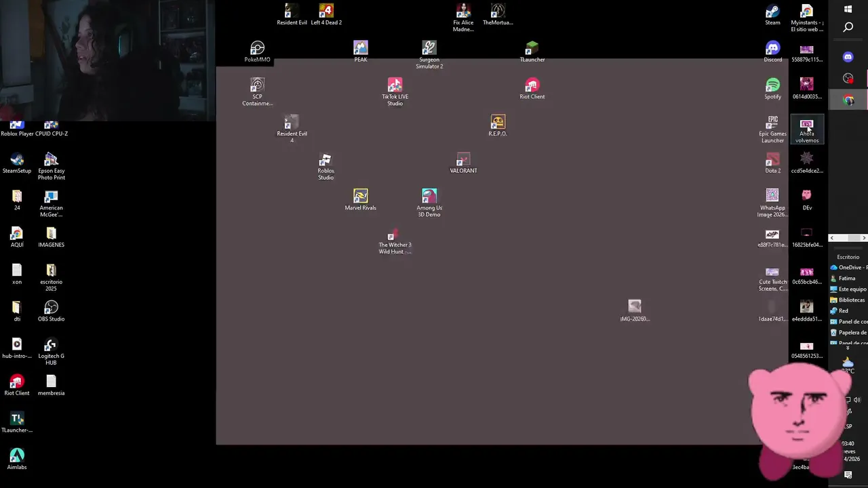Viewport: 868px width, 488px height.
Task: Open the Windows Start button
Action: click(x=848, y=9)
